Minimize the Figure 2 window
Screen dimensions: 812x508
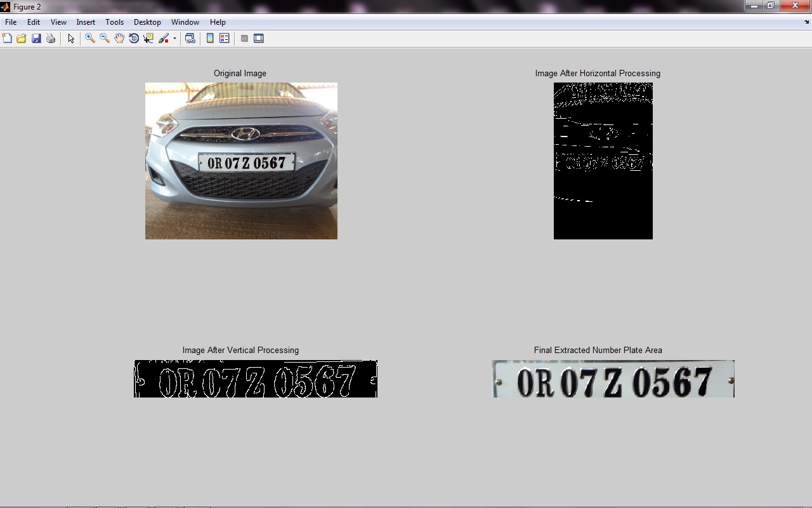coord(754,6)
